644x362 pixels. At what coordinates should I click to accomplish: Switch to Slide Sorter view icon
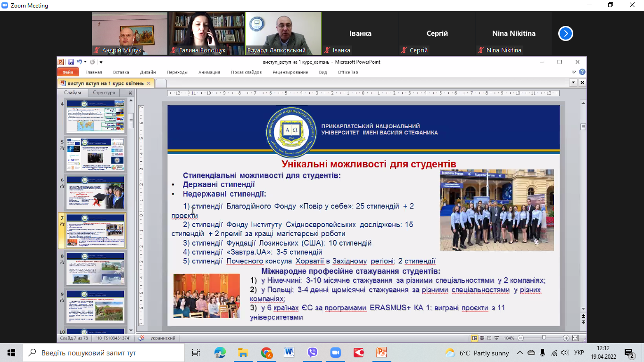[x=483, y=338]
